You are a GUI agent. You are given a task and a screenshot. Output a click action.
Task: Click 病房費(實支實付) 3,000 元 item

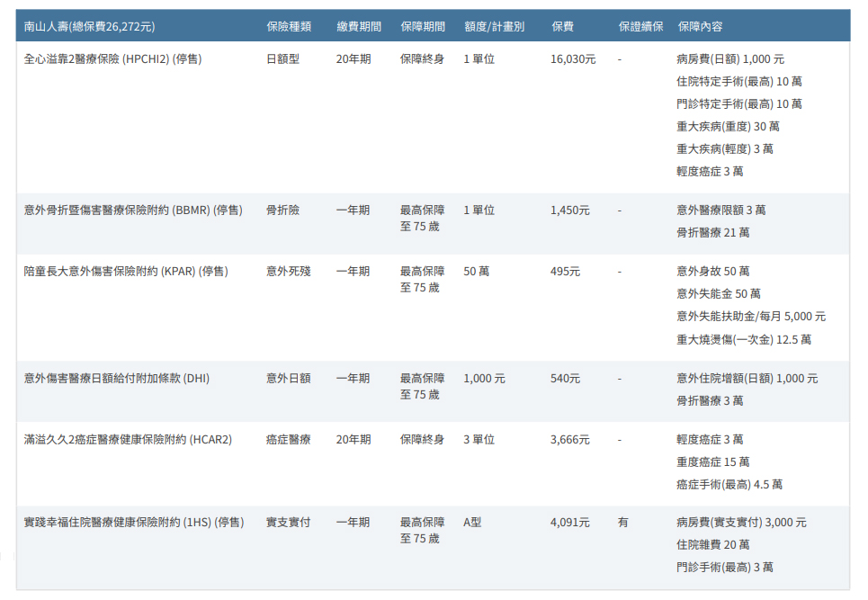[741, 522]
